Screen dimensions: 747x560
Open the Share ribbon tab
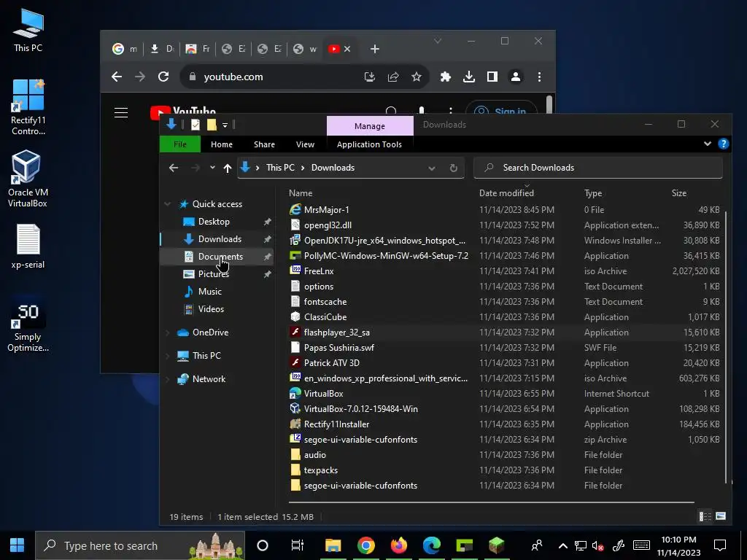[264, 144]
